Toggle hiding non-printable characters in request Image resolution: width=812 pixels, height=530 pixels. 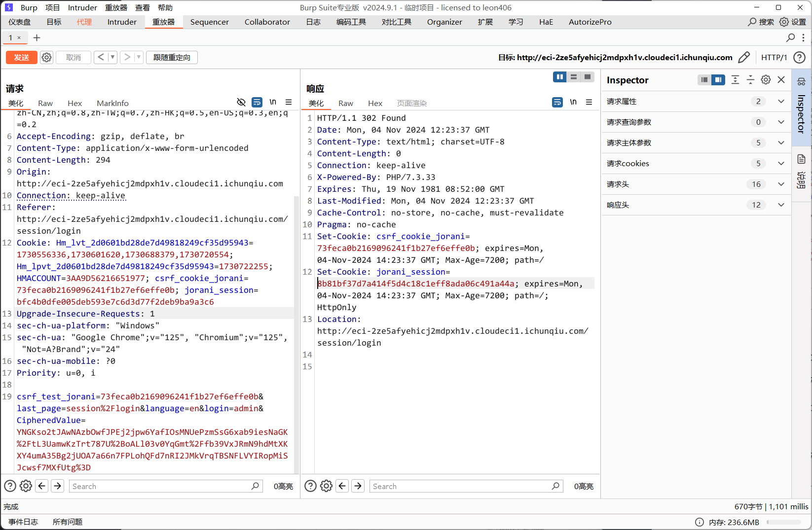tap(241, 102)
